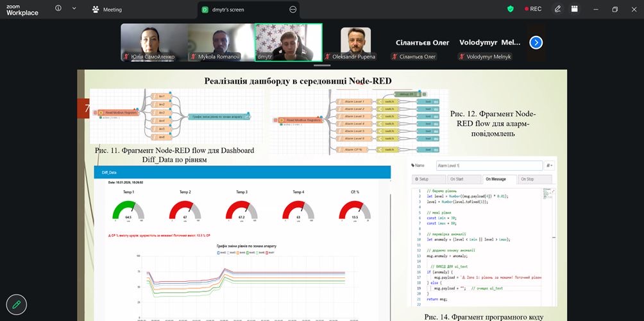Select Oleksandr Pupena's video thumbnail
This screenshot has width=644, height=321.
pos(355,42)
